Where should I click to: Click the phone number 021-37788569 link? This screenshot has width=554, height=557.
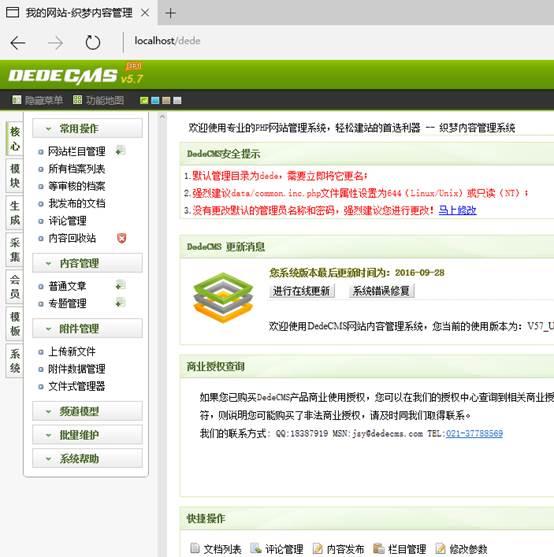pos(474,433)
